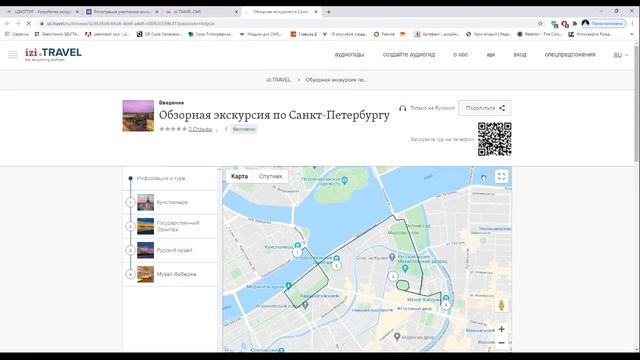Select Русский музей stop in the tour list
Screen dimensions: 640x360
coord(170,250)
